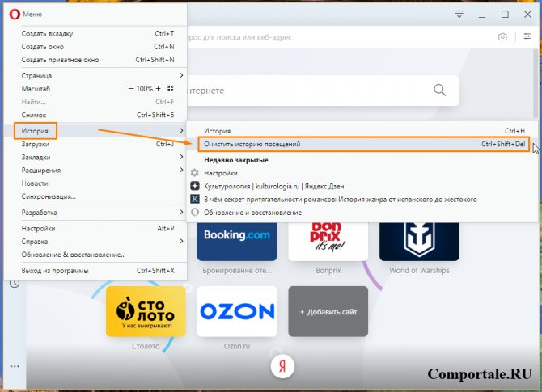Open World of Warships tile
The width and height of the screenshot is (542, 392).
[x=419, y=241]
